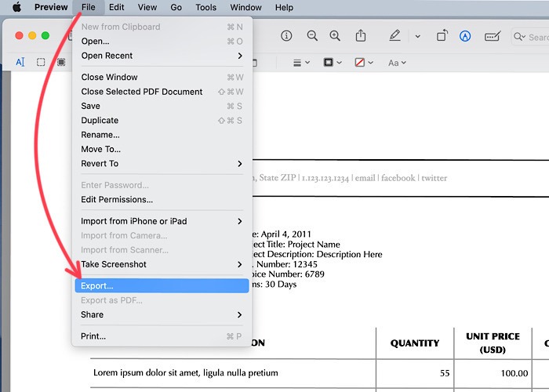The height and width of the screenshot is (392, 549).
Task: Open the Tools menu
Action: pos(205,7)
